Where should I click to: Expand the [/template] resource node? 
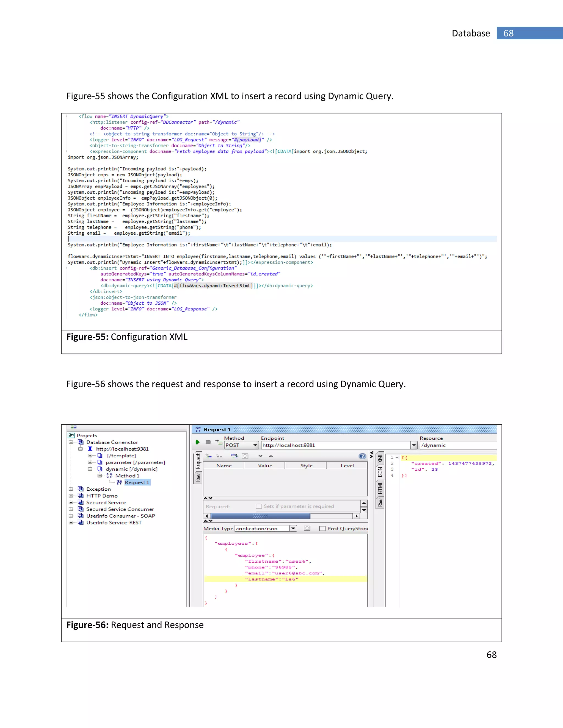click(x=90, y=456)
